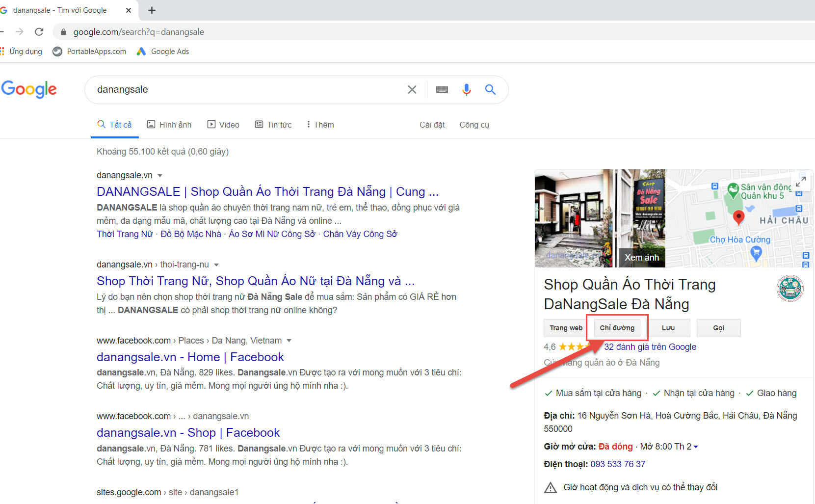Image resolution: width=815 pixels, height=504 pixels.
Task: Open dropdown beside thoi-trang-nu result URL
Action: [x=216, y=265]
